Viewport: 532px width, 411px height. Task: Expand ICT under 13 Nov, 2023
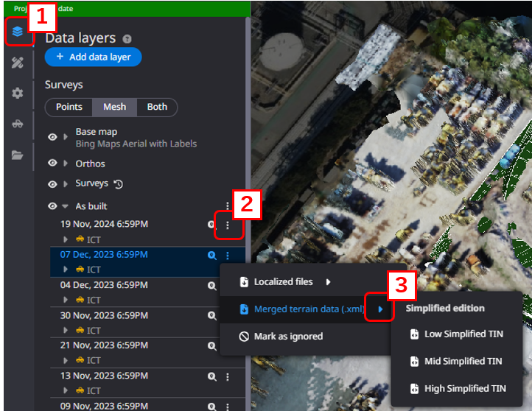click(x=66, y=390)
